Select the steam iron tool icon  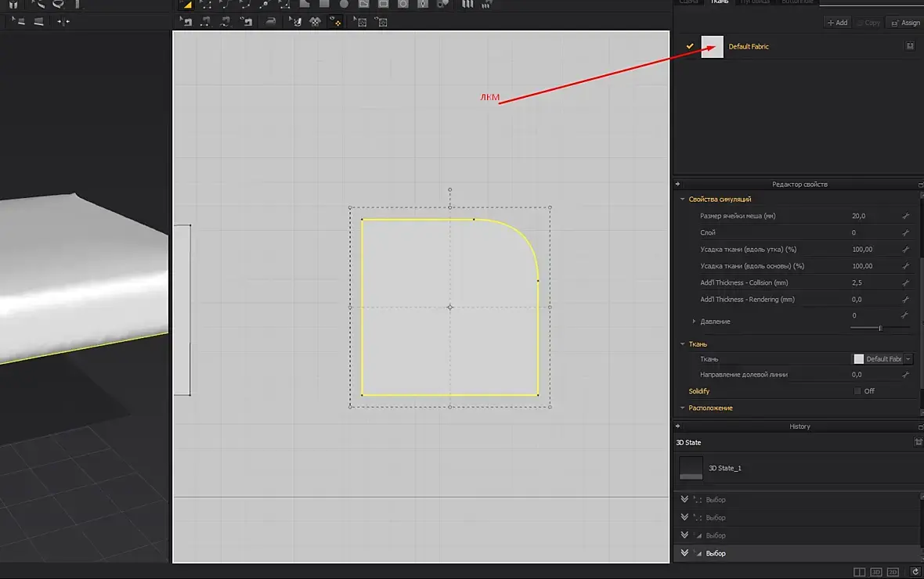(270, 22)
